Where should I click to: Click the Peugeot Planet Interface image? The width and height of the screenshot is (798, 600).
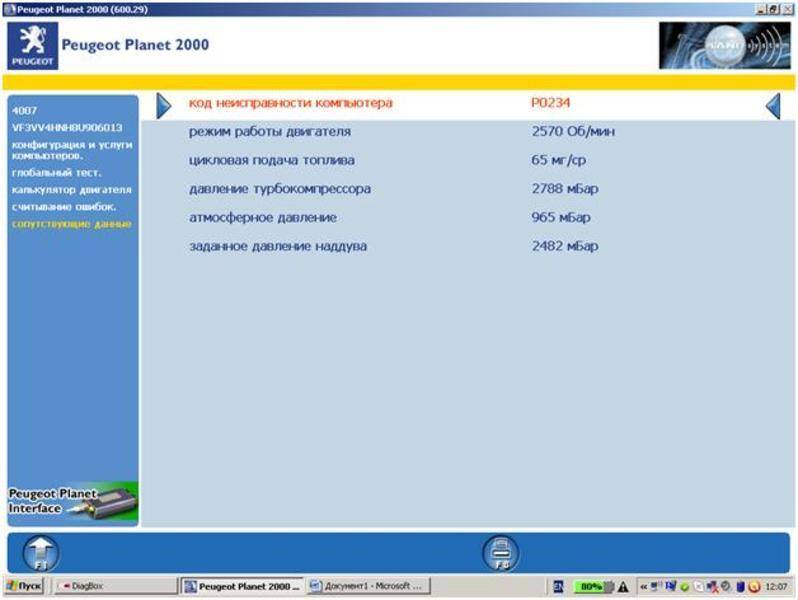tap(73, 500)
